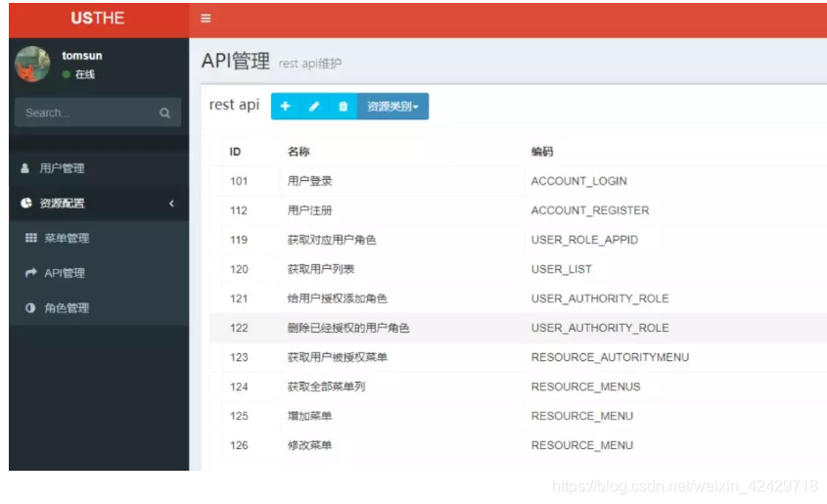Select the 删除已经授权的用户角色 cell

(x=348, y=328)
